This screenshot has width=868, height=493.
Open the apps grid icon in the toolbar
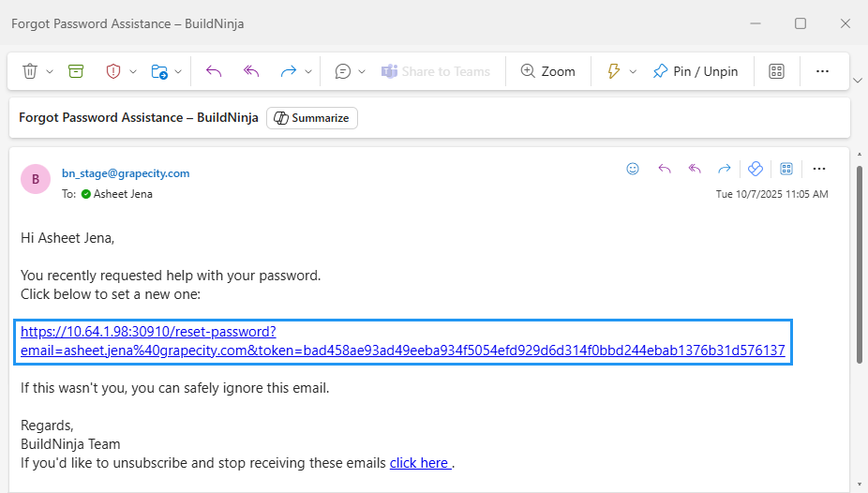pyautogui.click(x=777, y=71)
